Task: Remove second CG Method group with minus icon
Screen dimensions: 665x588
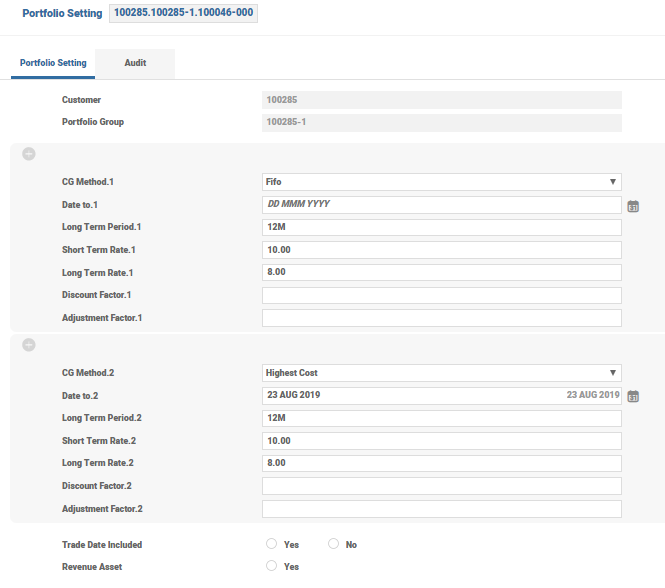Action: [x=28, y=344]
